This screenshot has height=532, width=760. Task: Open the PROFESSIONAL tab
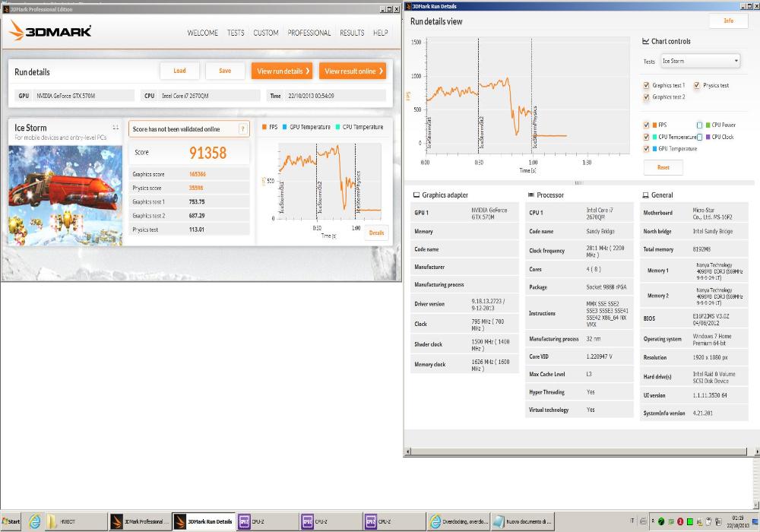point(309,33)
